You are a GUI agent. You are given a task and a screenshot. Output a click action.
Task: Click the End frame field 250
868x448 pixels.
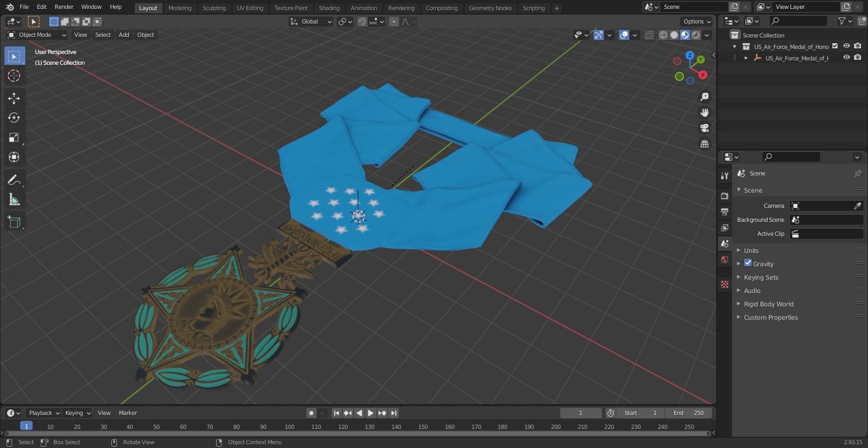pos(689,413)
